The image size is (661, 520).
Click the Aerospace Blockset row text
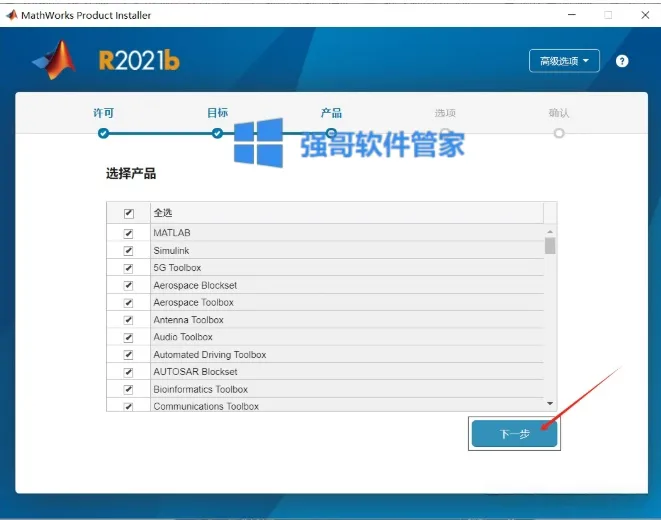(x=195, y=285)
